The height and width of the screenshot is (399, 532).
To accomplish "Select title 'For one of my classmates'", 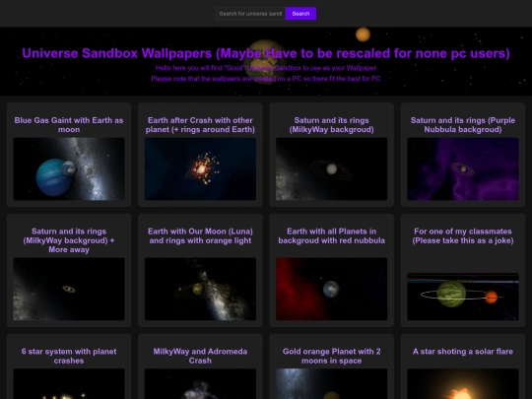I will 463,235.
